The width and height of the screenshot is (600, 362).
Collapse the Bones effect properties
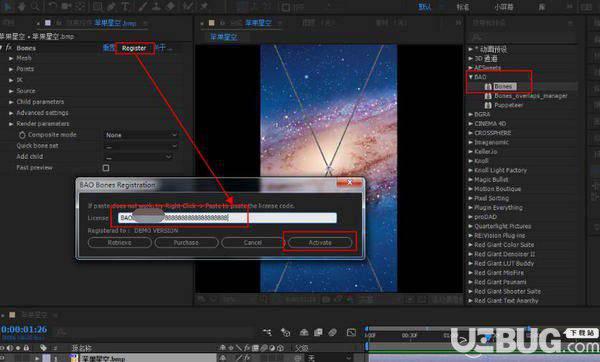(x=2, y=48)
